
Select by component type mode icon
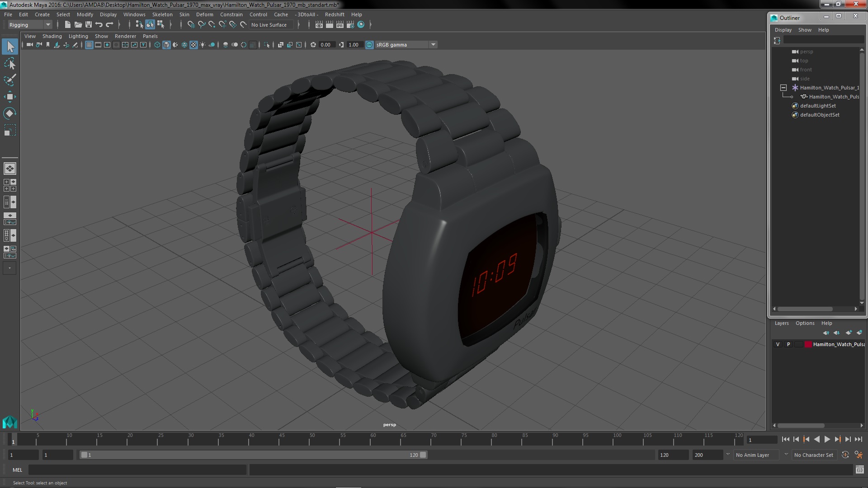(160, 25)
